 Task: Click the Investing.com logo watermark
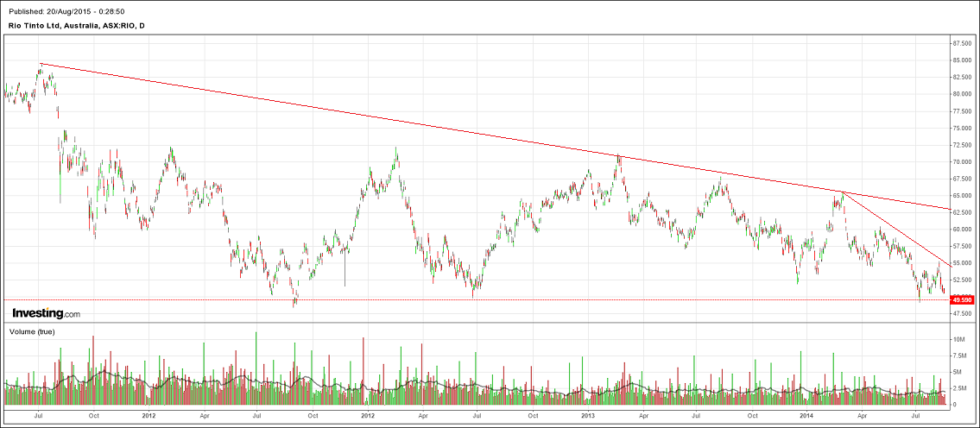pyautogui.click(x=46, y=313)
